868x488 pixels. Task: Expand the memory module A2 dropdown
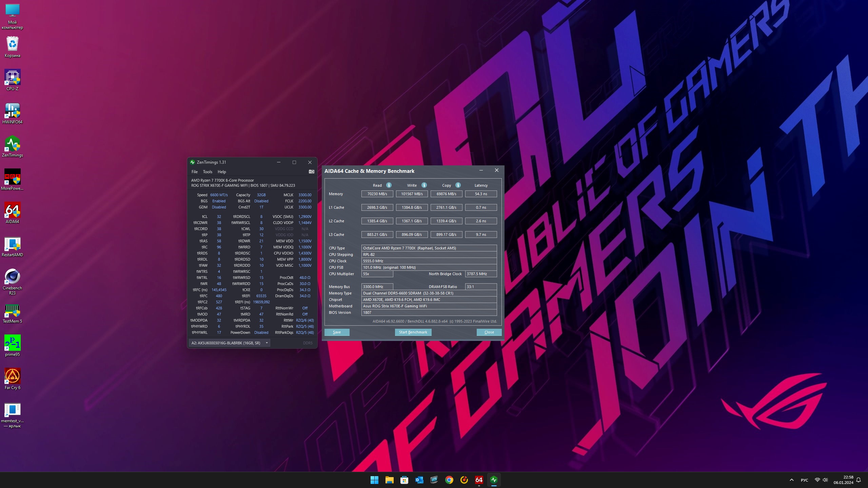point(267,343)
